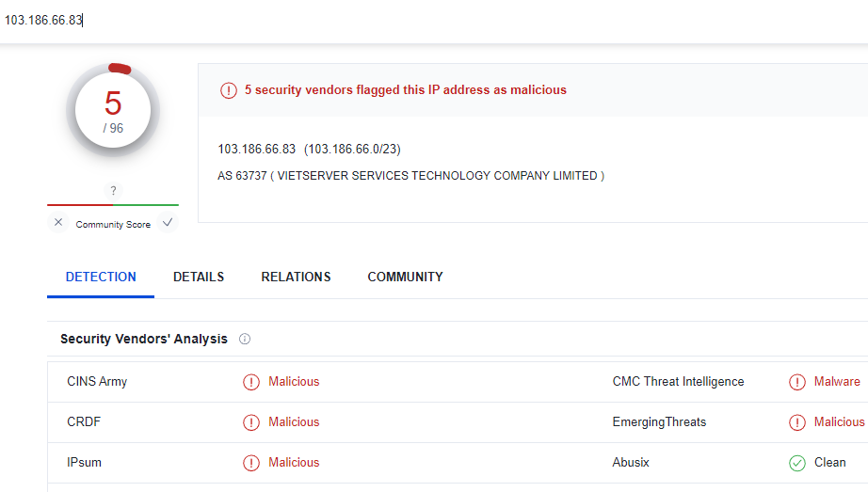Click the 5/96 detection score circle
The height and width of the screenshot is (492, 868).
[113, 112]
